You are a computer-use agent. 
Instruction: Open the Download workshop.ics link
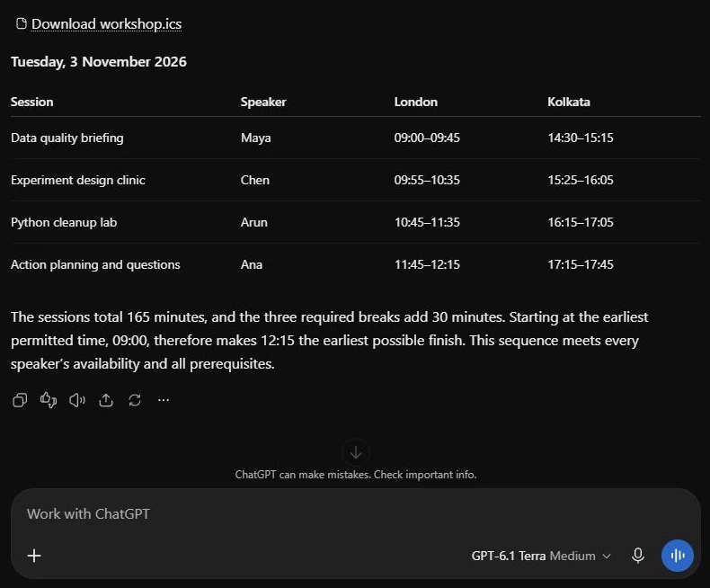point(106,24)
